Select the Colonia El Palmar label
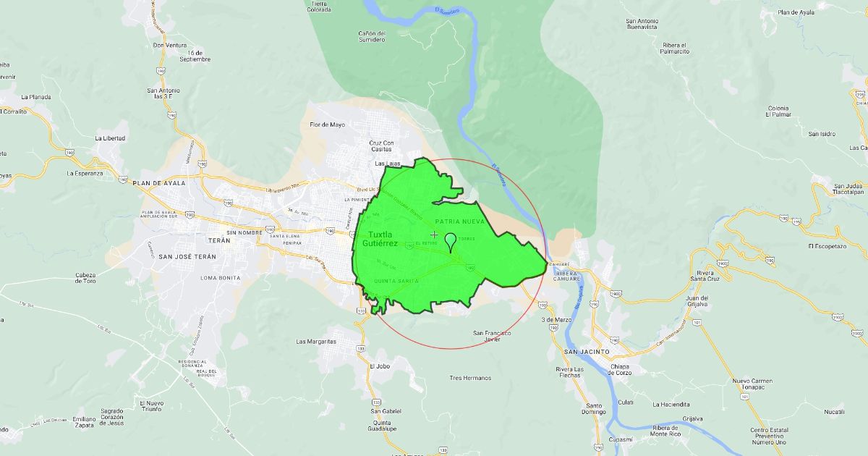Screen dimensions: 868x456 (778, 111)
